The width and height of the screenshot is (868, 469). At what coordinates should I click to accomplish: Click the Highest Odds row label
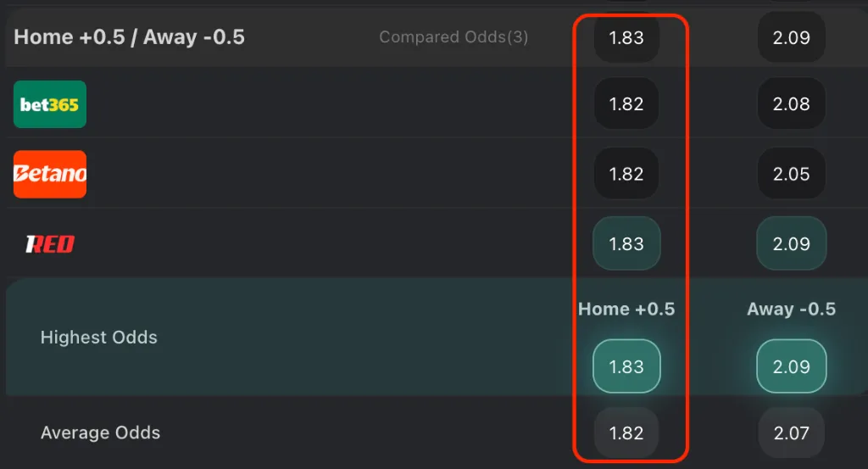coord(99,338)
